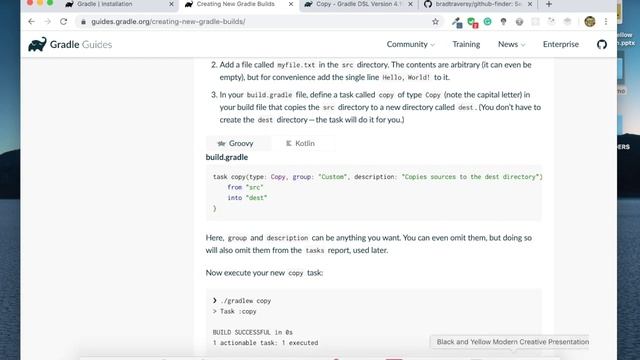Open the Training link

click(x=466, y=44)
